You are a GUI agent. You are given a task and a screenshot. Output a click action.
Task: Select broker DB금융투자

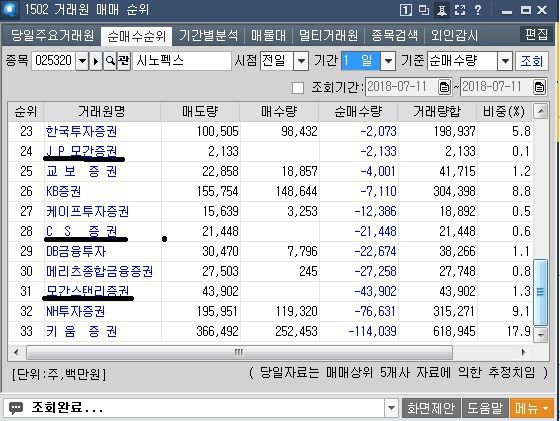(x=76, y=251)
